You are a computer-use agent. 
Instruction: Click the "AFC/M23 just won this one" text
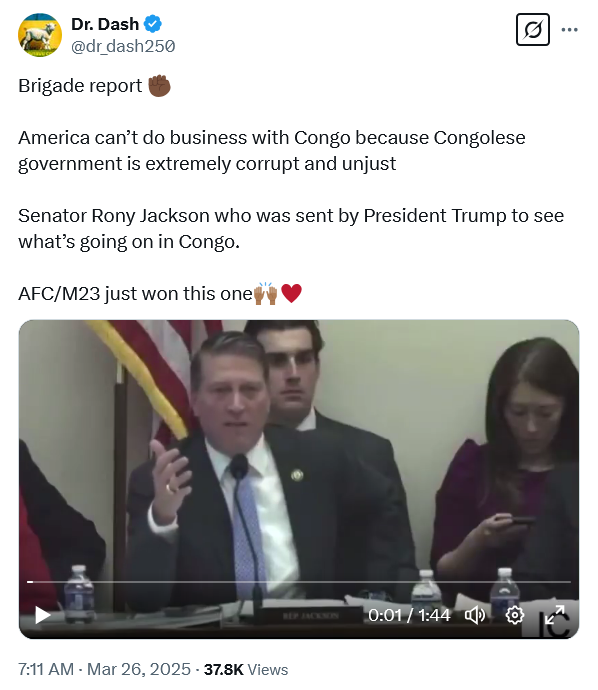136,294
